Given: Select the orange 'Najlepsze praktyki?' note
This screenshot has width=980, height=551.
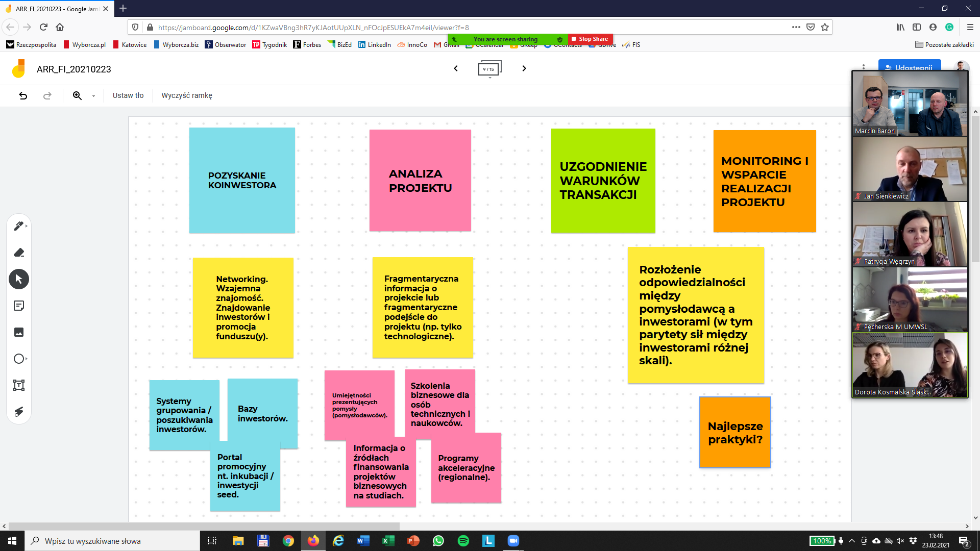Looking at the screenshot, I should click(x=735, y=433).
